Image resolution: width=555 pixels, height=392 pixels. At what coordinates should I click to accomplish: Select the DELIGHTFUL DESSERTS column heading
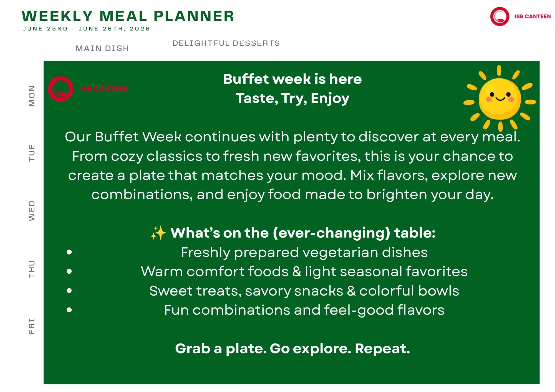coord(226,43)
